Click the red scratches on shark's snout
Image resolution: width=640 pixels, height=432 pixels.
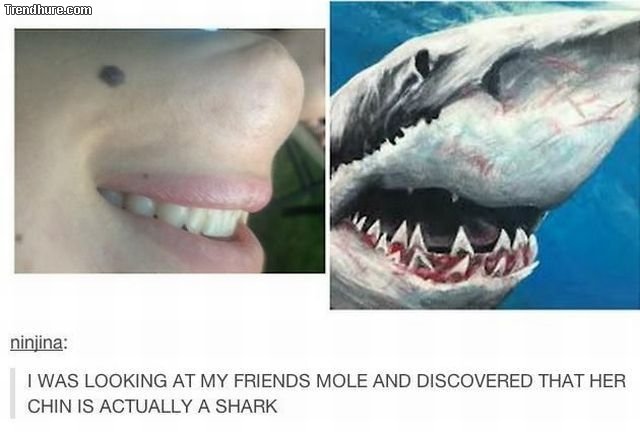pyautogui.click(x=580, y=94)
